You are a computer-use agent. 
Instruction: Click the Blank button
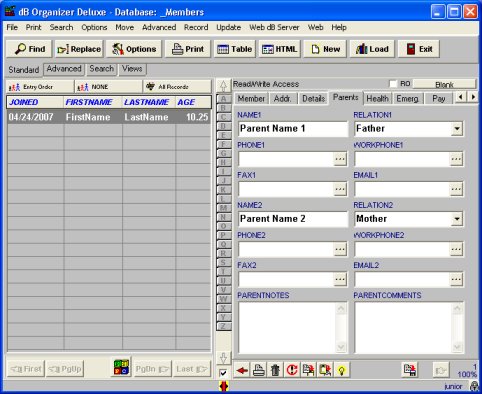tap(444, 85)
